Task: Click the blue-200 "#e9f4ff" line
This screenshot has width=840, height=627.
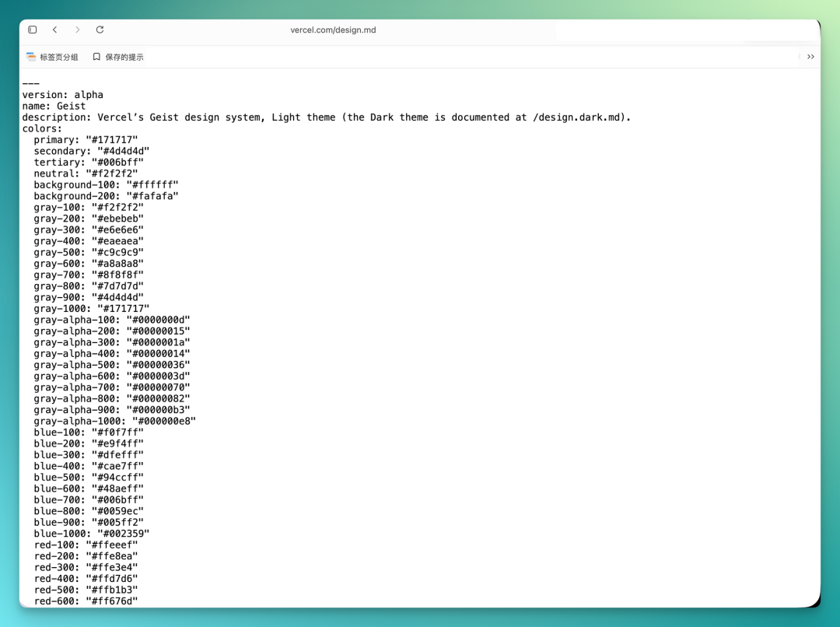Action: pyautogui.click(x=89, y=443)
